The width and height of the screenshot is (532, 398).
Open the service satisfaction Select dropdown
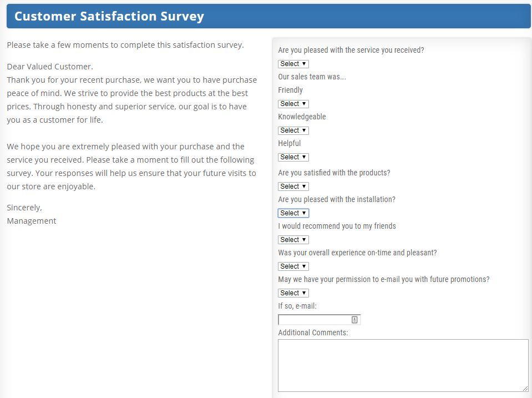point(293,64)
